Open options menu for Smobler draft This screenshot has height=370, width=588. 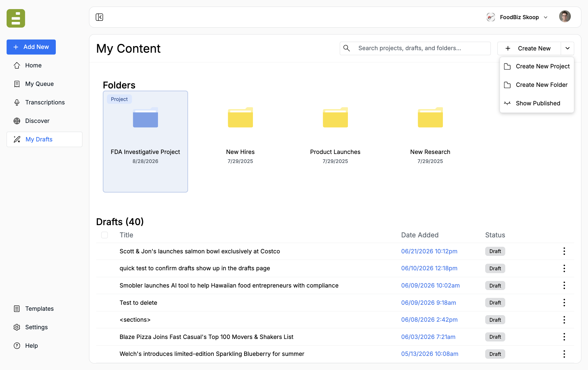coord(564,285)
